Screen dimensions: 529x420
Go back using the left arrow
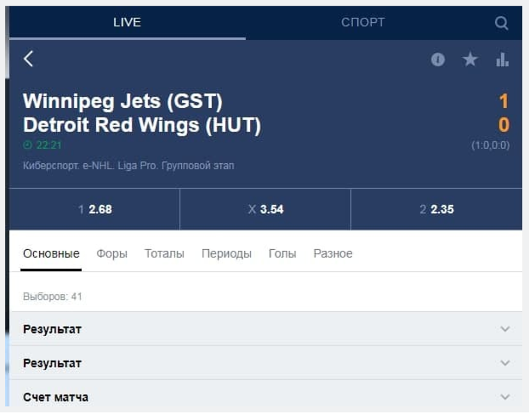point(29,59)
